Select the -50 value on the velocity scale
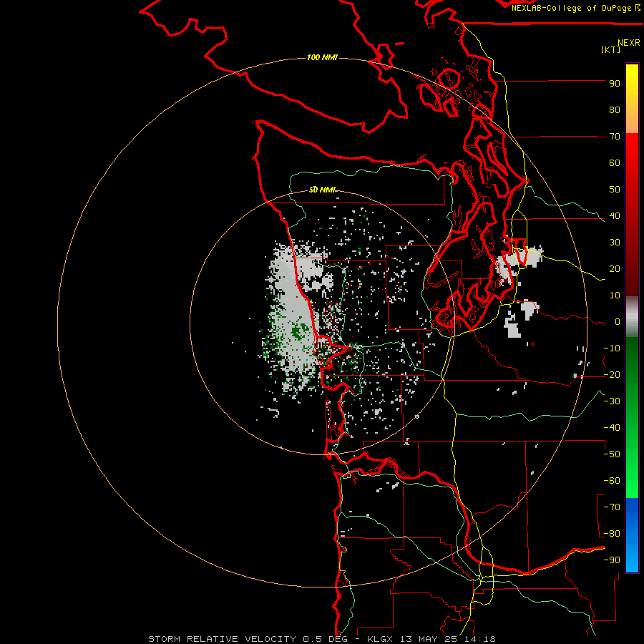The width and height of the screenshot is (644, 644). [612, 454]
